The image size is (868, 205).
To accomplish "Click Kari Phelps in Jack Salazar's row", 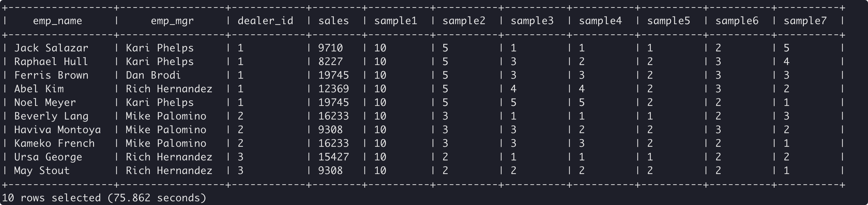I will click(160, 48).
